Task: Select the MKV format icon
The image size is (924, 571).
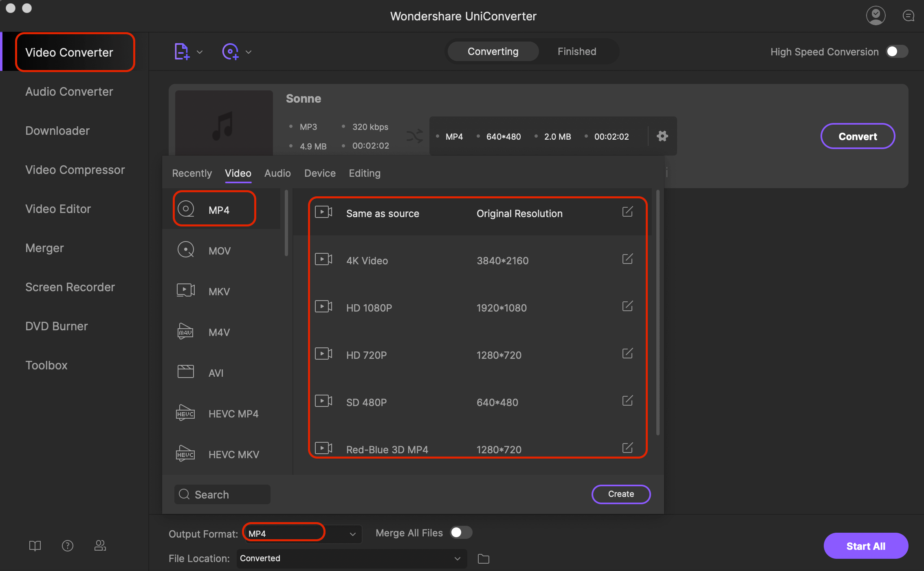Action: pos(185,290)
